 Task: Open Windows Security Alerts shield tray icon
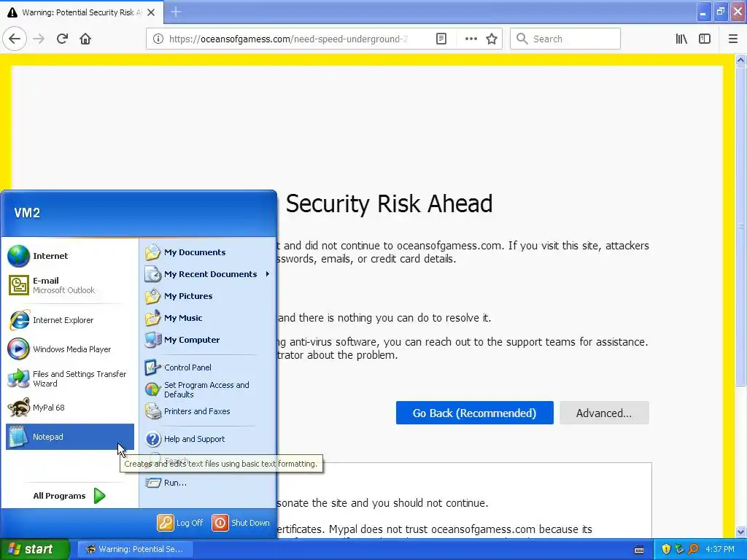click(x=666, y=549)
